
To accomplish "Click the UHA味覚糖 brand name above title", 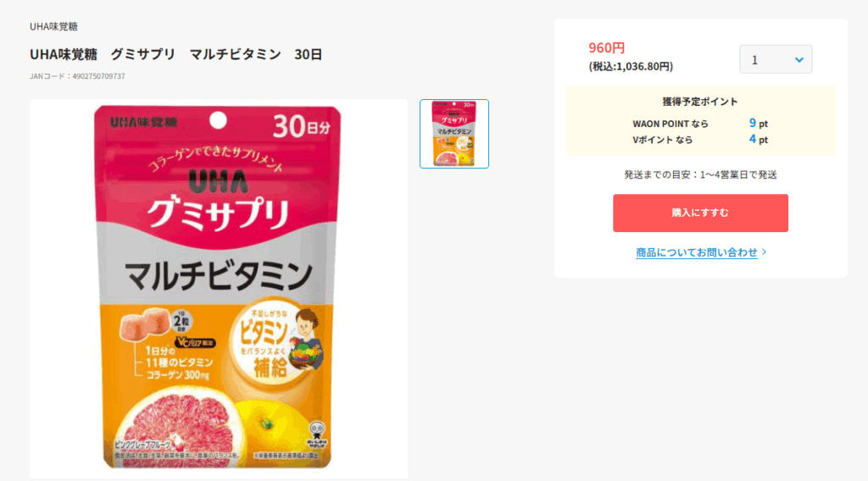I will point(53,26).
